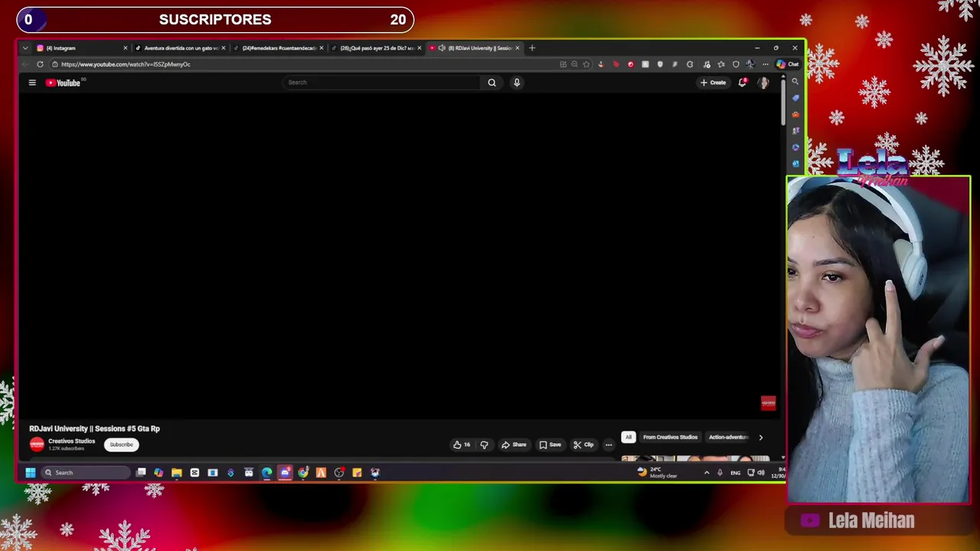Click the shield extension icon in toolbar
Viewport: 980px width, 551px height.
pos(660,64)
